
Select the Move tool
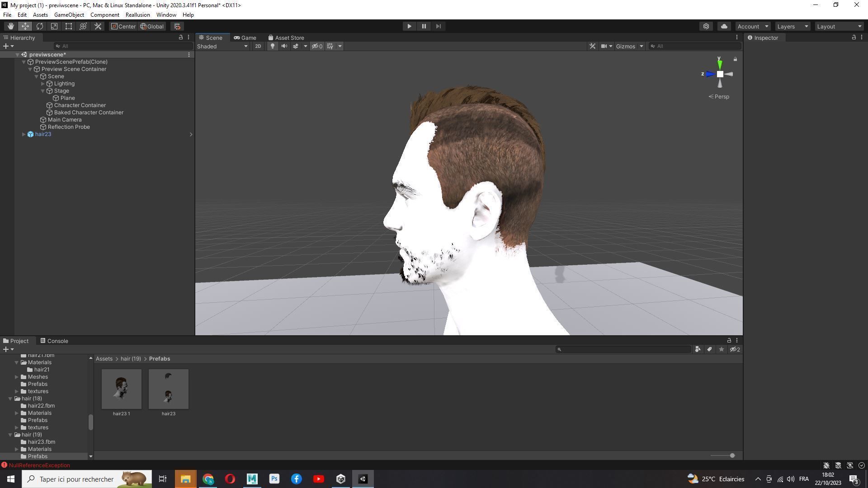25,26
